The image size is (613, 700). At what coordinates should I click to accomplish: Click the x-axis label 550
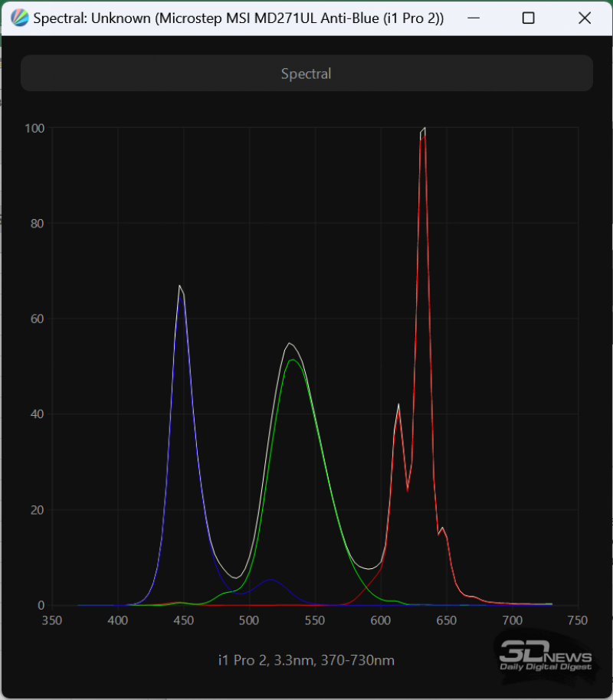point(315,620)
